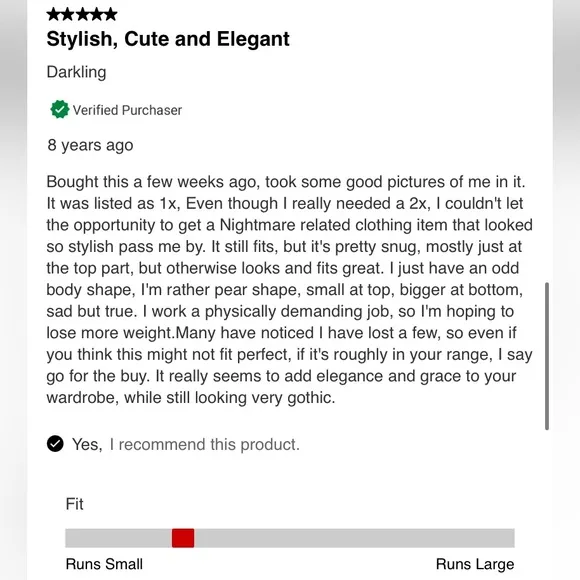Click the Yes, text beside the checkmark

(87, 445)
